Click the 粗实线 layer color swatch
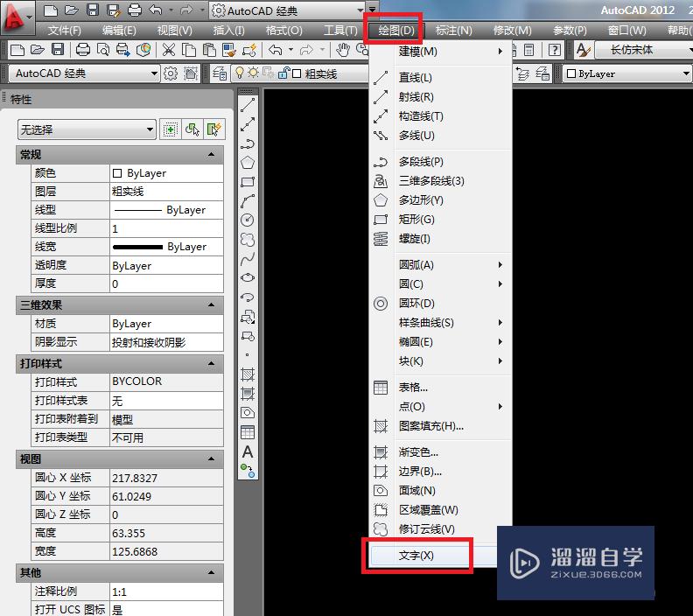Viewport: 693px width, 616px height. pos(297,73)
